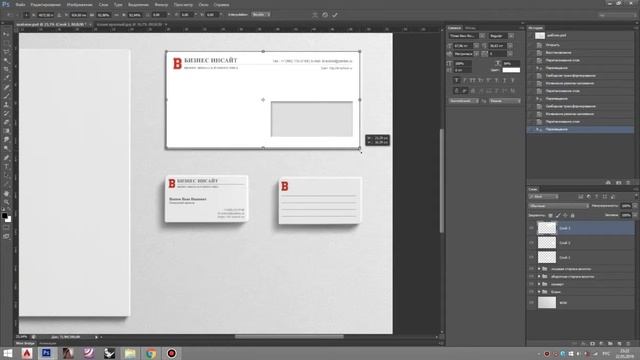Image resolution: width=640 pixels, height=360 pixels.
Task: Click the Windows Start button
Action: pyautogui.click(x=7, y=353)
